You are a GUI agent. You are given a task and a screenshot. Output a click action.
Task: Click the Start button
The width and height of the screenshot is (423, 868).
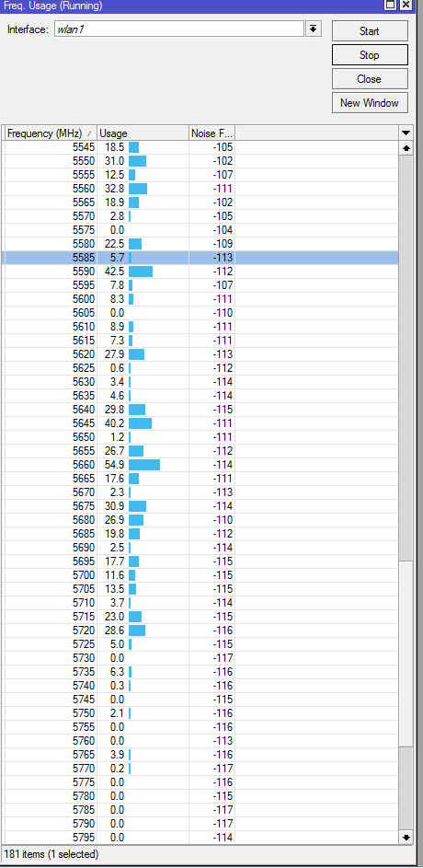pyautogui.click(x=370, y=31)
